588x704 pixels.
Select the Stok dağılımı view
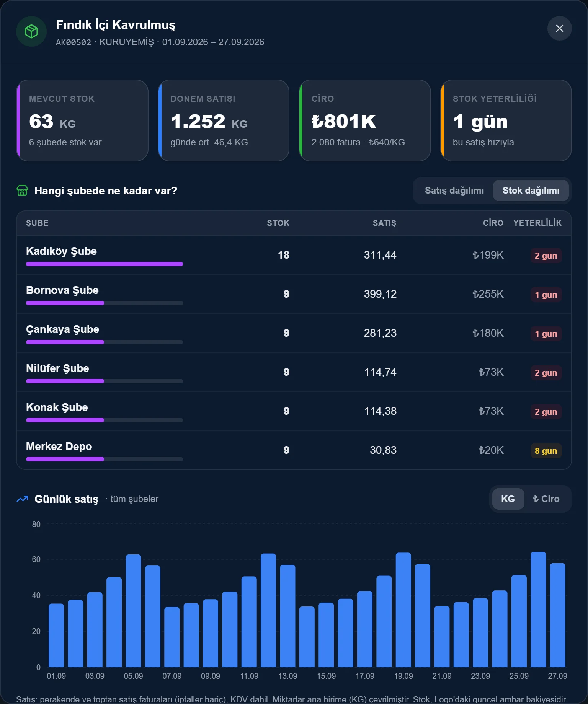coord(531,191)
